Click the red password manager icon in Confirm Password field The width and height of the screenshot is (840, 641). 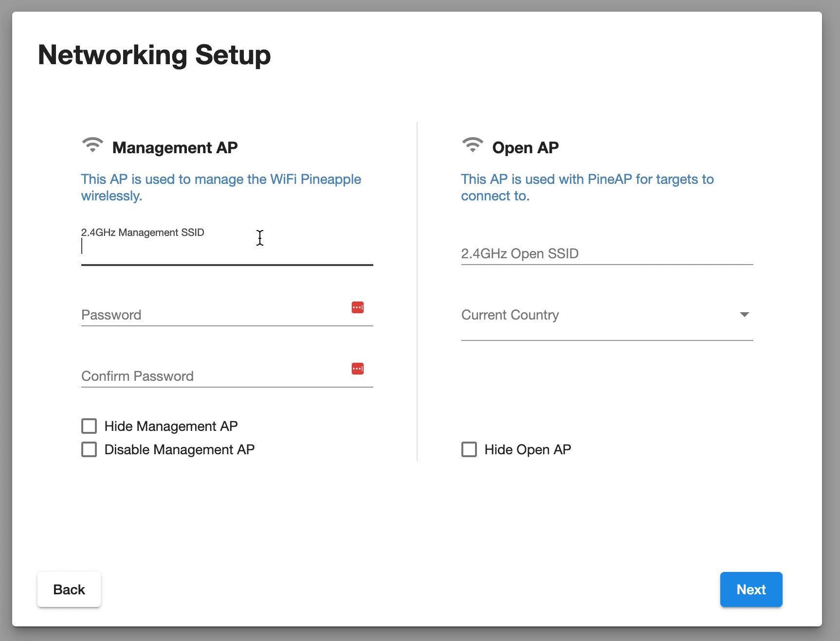[x=358, y=369]
